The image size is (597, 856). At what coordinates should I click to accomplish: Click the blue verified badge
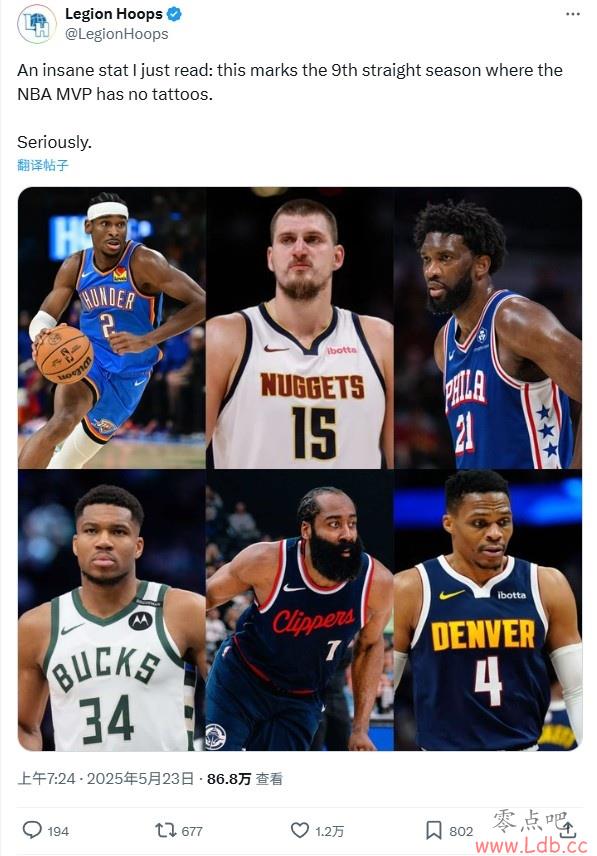(174, 14)
